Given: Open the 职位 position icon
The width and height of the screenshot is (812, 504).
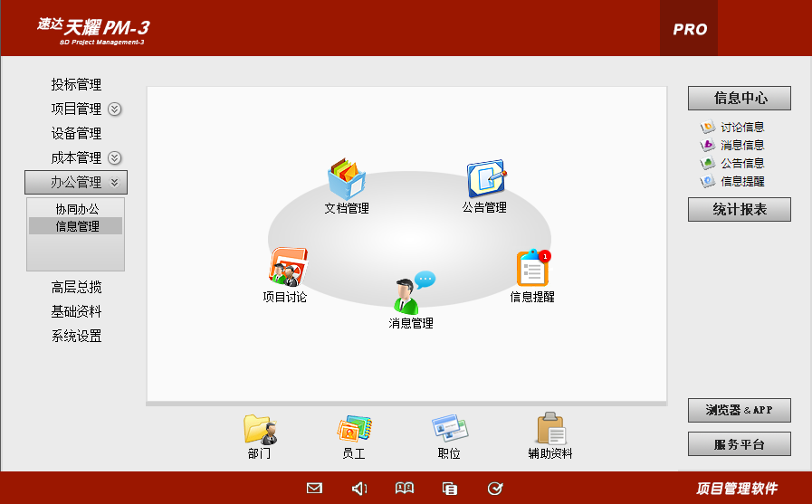Looking at the screenshot, I should coord(449,430).
